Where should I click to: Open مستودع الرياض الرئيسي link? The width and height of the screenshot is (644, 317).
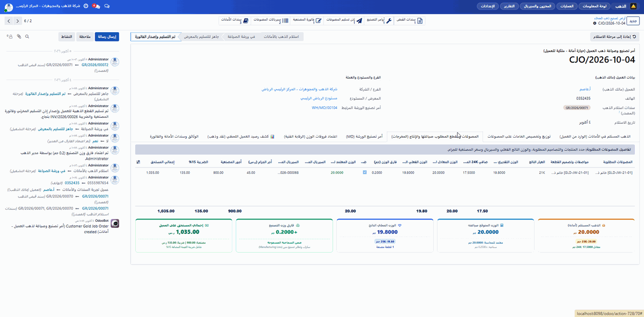(319, 98)
